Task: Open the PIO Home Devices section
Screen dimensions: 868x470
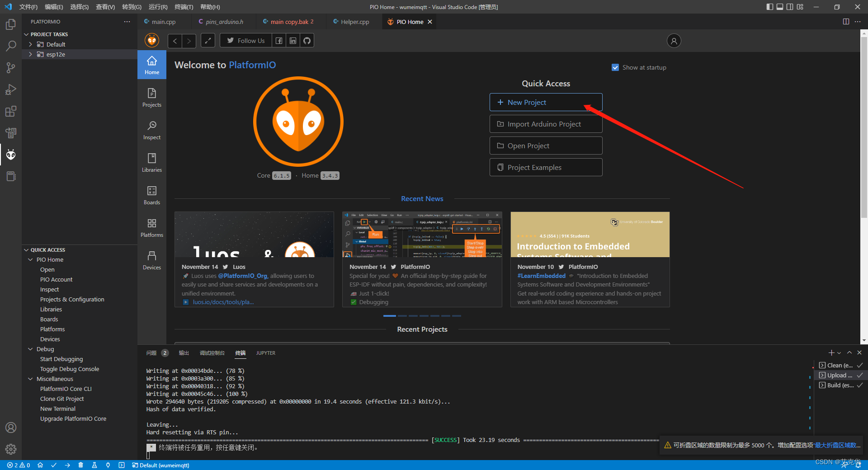Action: point(152,260)
